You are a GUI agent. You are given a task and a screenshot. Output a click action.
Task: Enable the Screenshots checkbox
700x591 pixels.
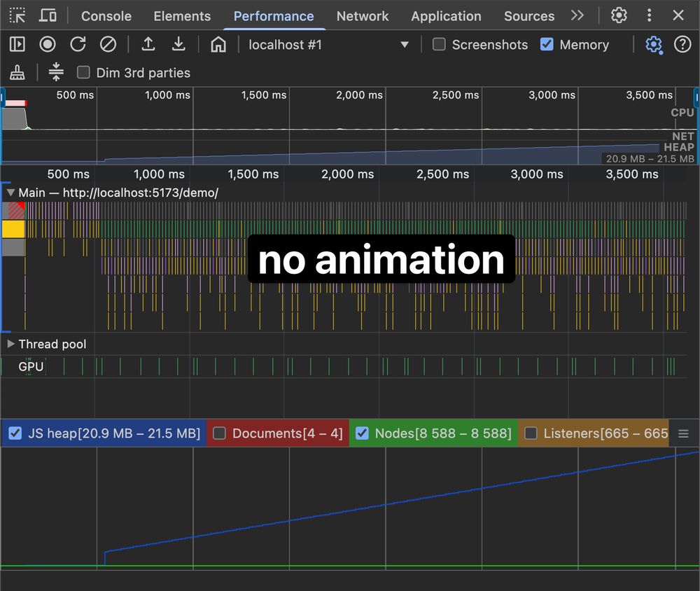click(x=439, y=44)
